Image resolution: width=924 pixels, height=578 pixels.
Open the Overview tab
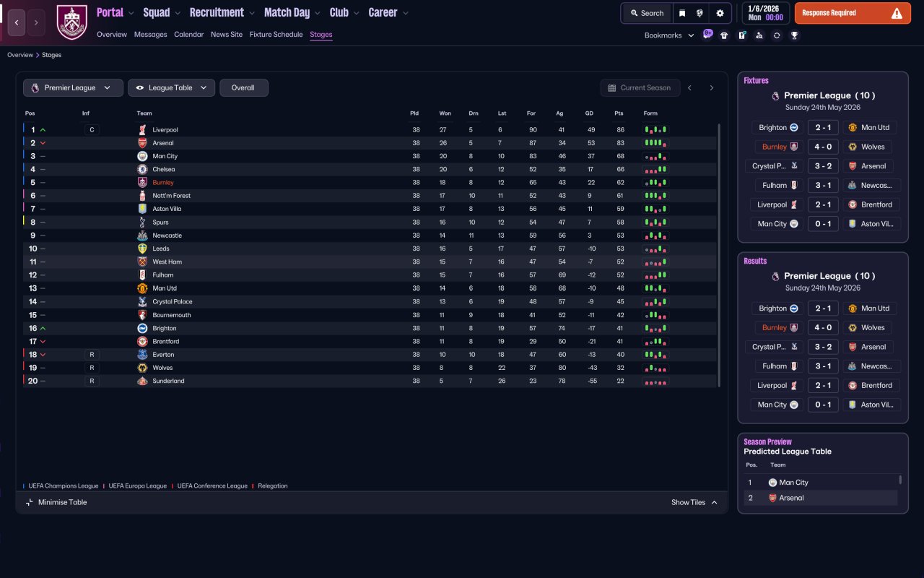click(x=112, y=35)
